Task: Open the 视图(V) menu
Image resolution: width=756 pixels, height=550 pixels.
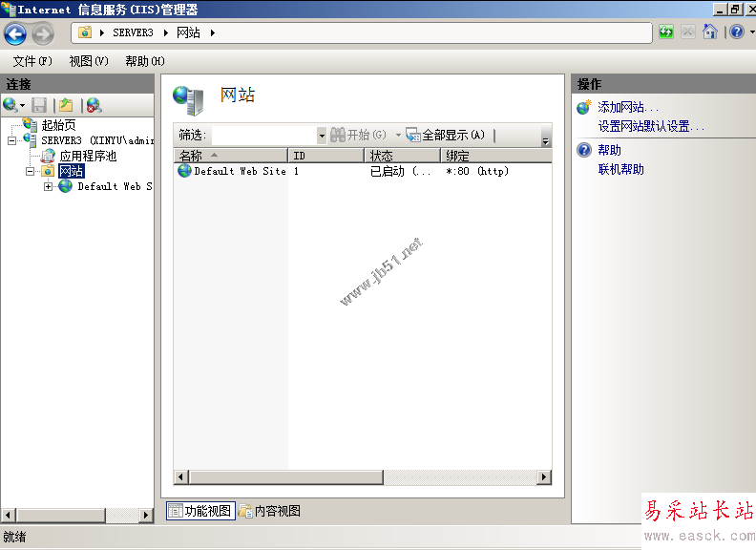Action: tap(89, 61)
